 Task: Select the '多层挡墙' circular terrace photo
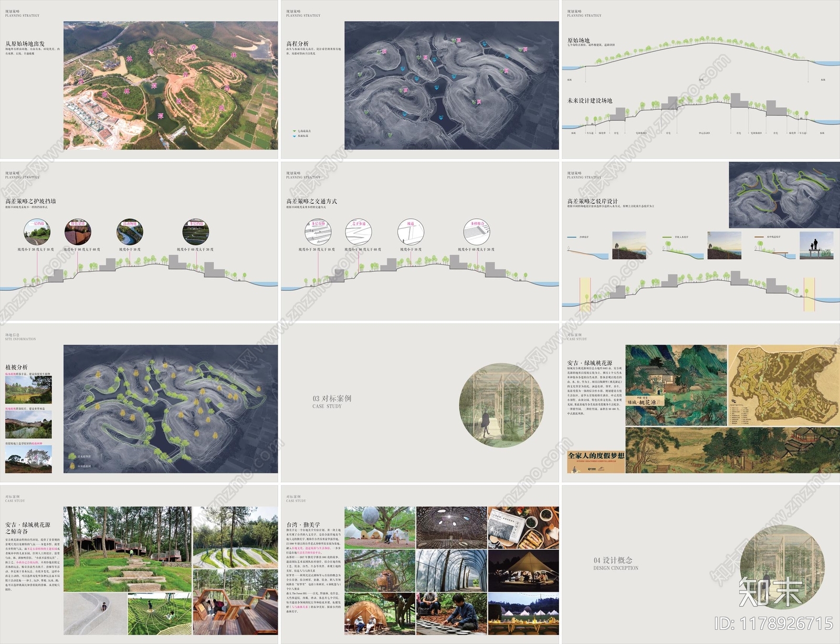coord(196,233)
